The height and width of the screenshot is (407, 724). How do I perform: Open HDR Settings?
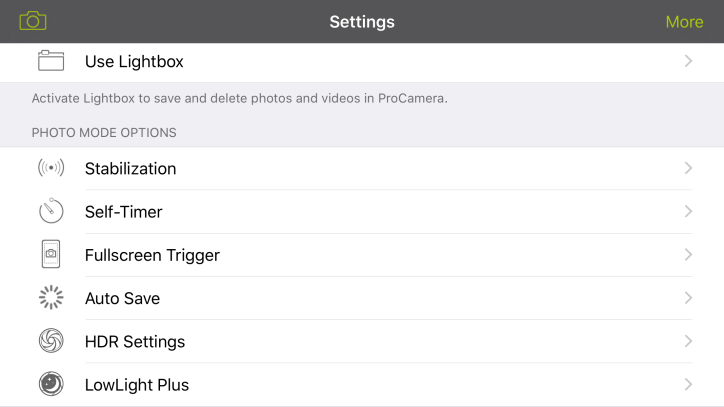(x=135, y=342)
